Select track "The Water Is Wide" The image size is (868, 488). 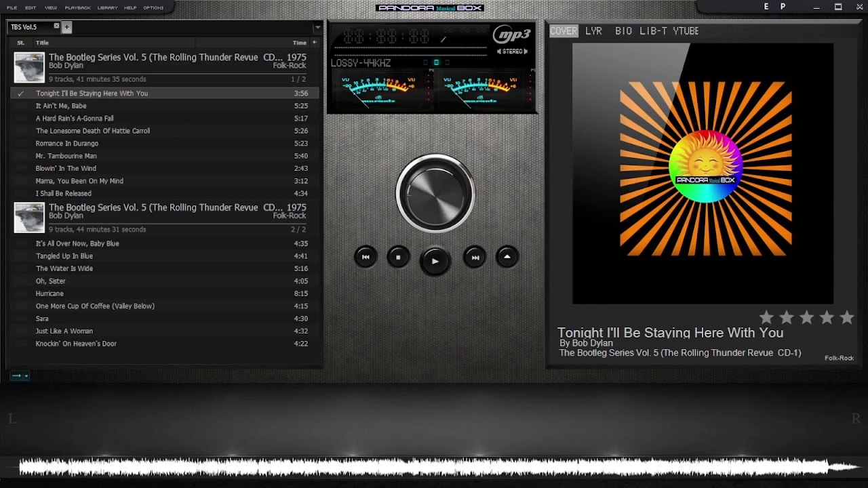click(x=165, y=268)
